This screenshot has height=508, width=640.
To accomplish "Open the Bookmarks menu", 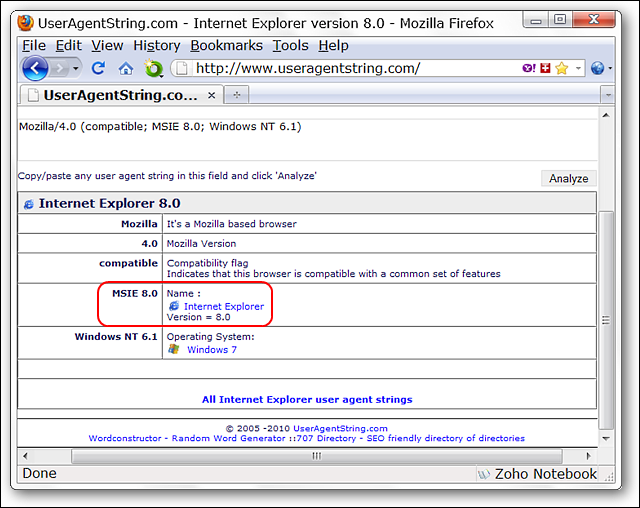I will (x=226, y=45).
